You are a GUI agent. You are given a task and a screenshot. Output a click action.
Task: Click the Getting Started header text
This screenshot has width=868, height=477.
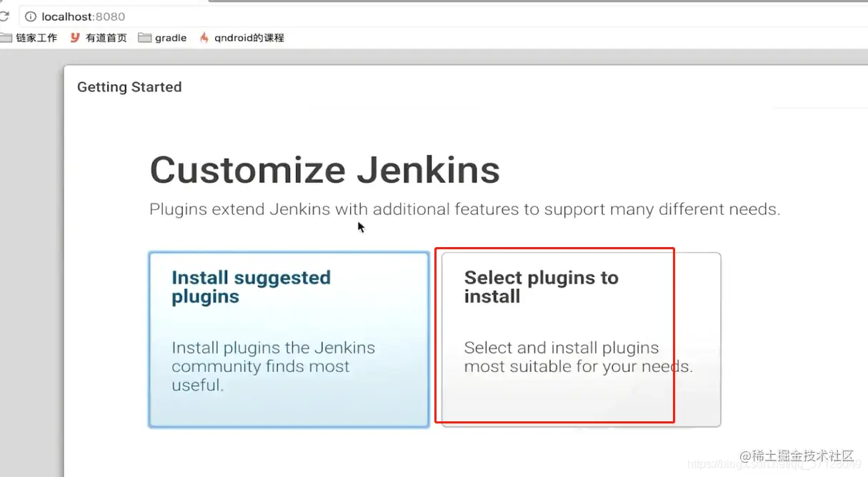point(129,87)
